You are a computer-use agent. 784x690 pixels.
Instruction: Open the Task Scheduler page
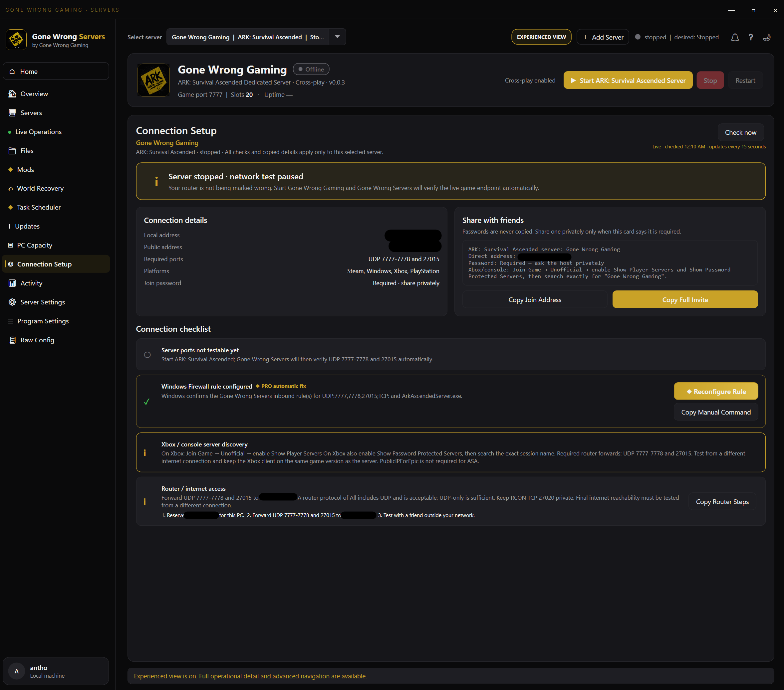(56, 207)
